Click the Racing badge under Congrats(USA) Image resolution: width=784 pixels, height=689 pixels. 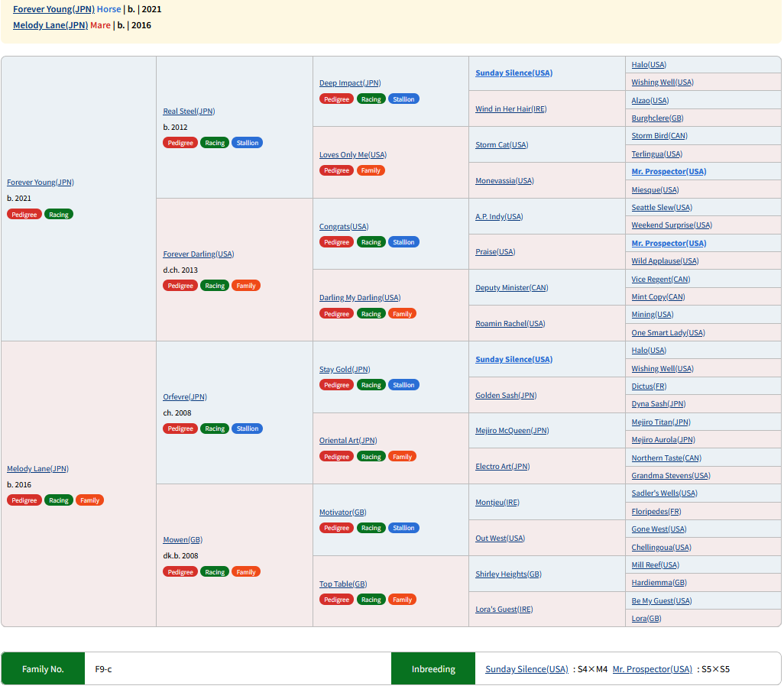[x=371, y=242]
